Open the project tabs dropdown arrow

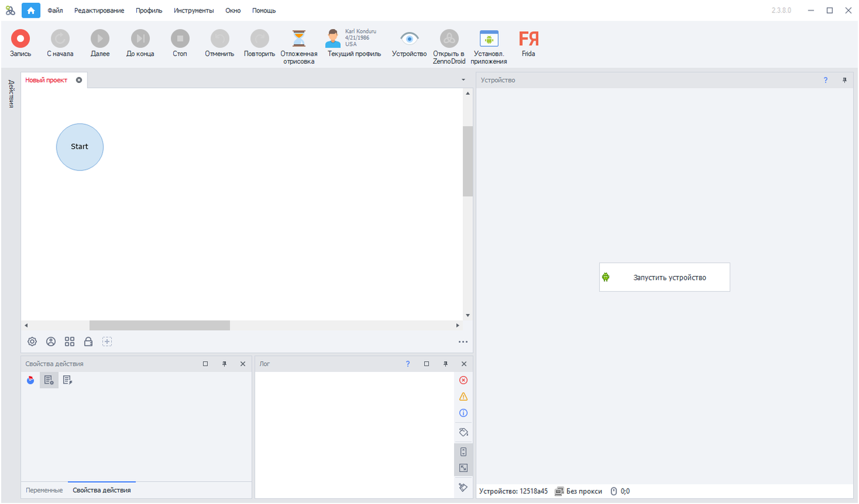pos(463,80)
